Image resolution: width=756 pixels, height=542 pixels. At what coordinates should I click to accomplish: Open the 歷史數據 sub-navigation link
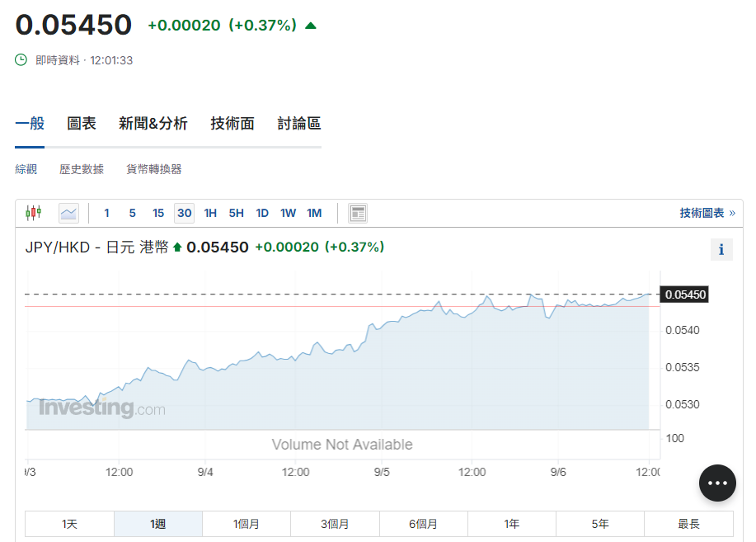click(x=82, y=169)
